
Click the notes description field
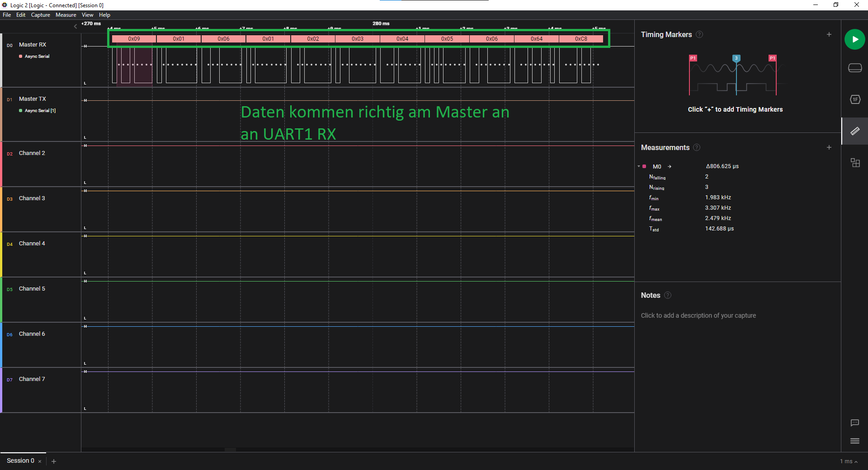tap(698, 315)
